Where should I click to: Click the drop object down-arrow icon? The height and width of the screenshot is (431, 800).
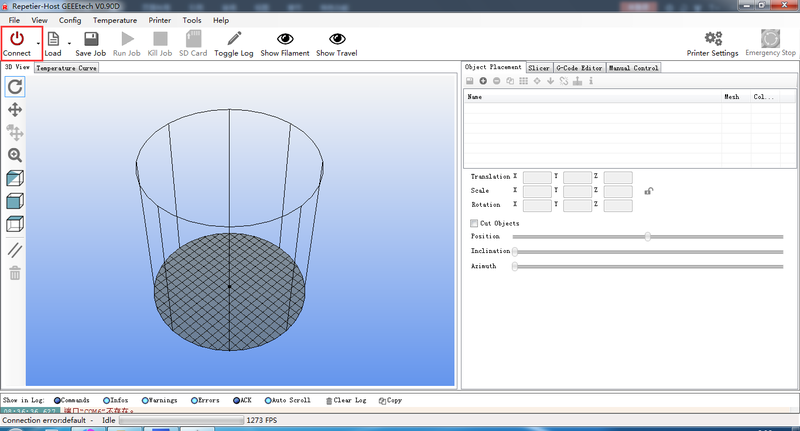[x=551, y=81]
